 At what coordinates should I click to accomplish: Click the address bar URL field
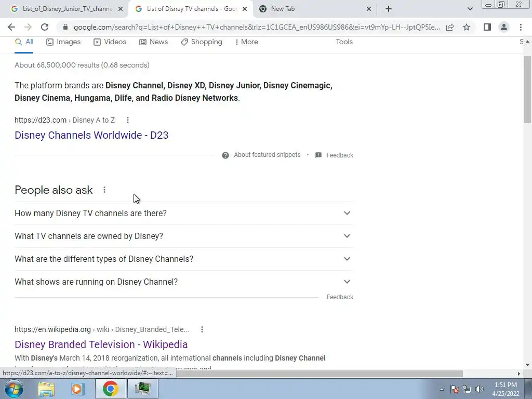[257, 27]
